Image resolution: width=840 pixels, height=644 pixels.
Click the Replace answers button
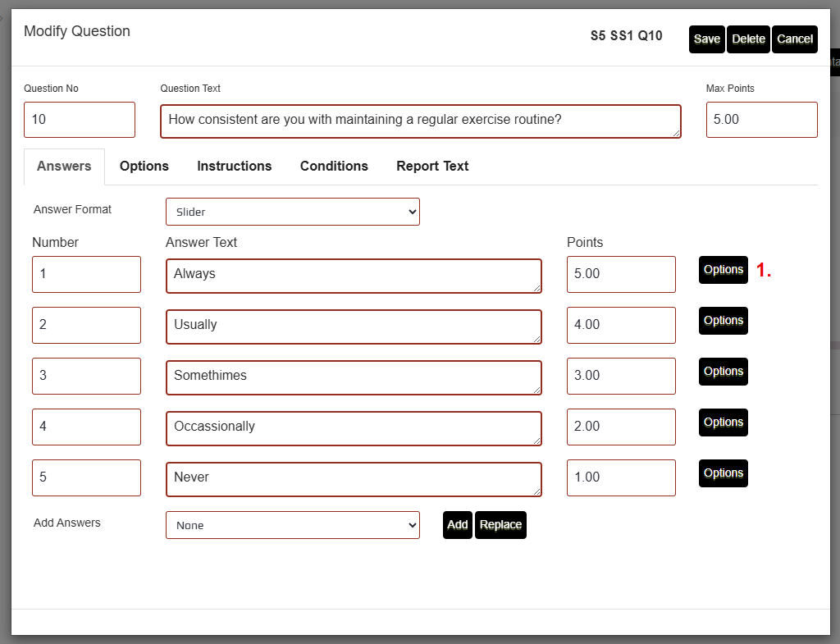(x=500, y=525)
